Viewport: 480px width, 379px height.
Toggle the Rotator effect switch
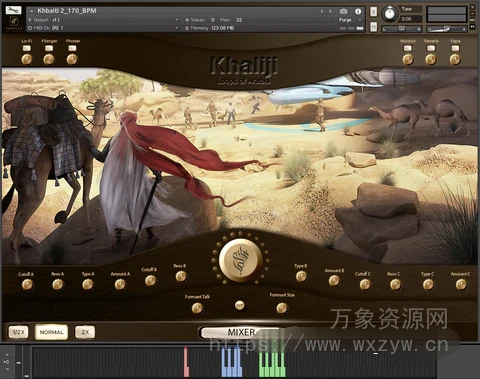[x=408, y=48]
